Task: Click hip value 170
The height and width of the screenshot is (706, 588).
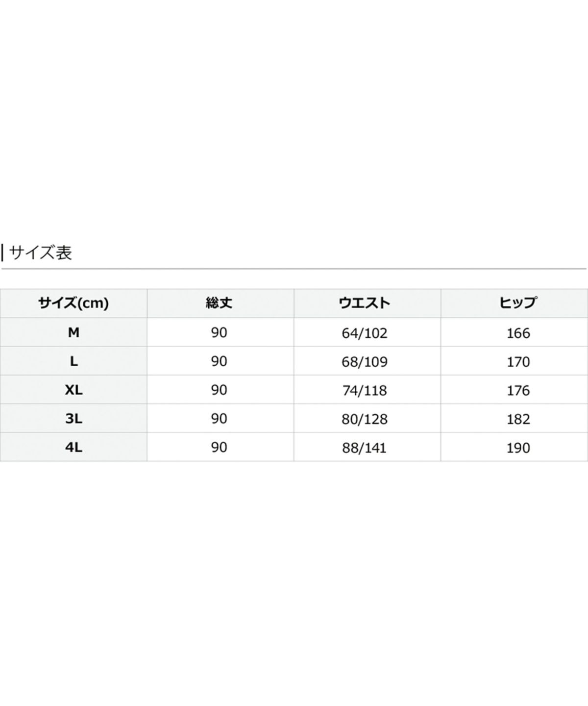Action: [x=518, y=362]
